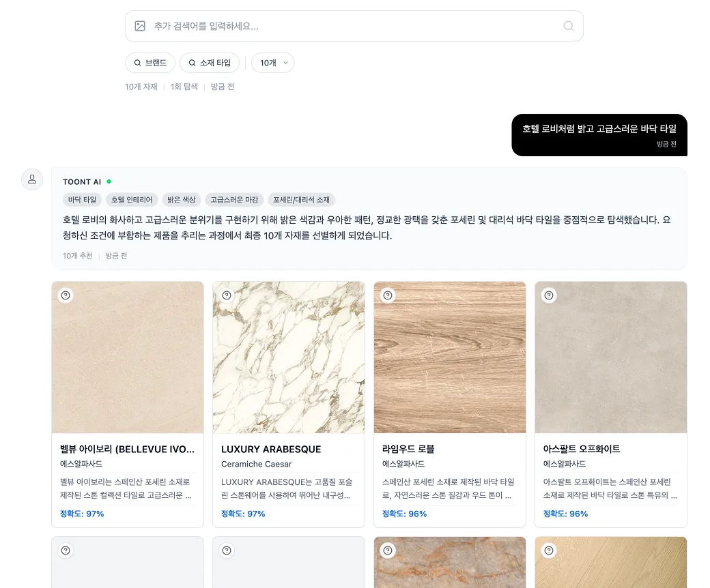Click help icon on 라임우드 로블 card

(388, 295)
